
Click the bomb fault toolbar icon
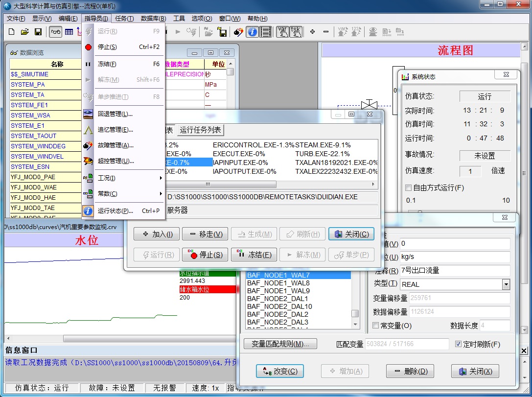coord(238,32)
